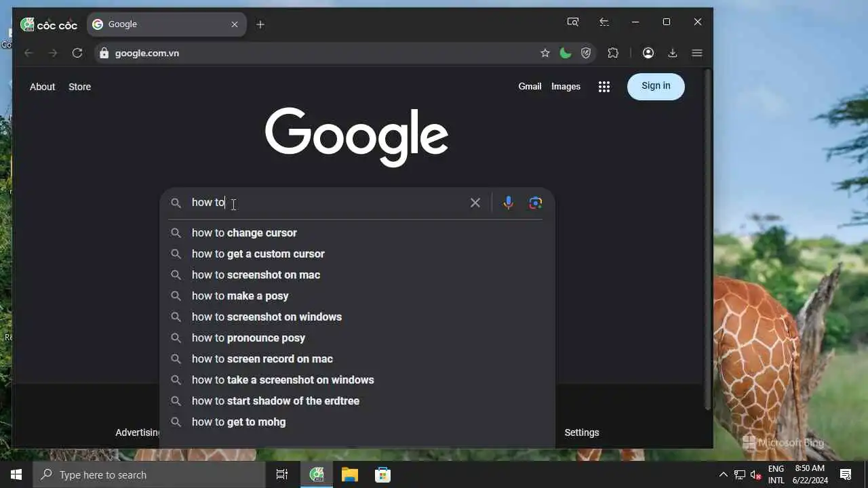This screenshot has height=488, width=868.
Task: Open the Images link
Action: [x=566, y=86]
